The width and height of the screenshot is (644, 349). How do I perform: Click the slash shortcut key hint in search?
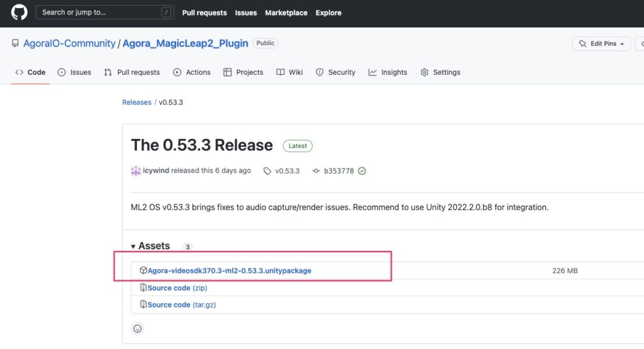coord(166,13)
